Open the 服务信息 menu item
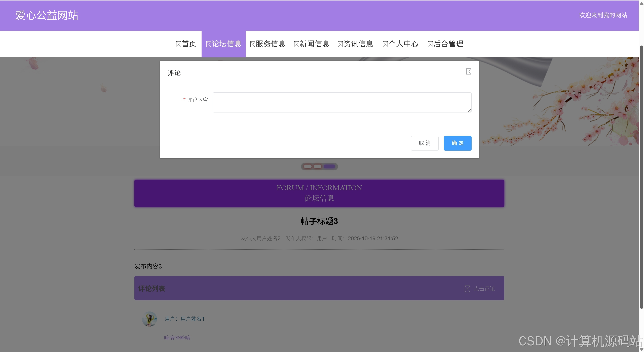This screenshot has height=352, width=644. click(270, 44)
